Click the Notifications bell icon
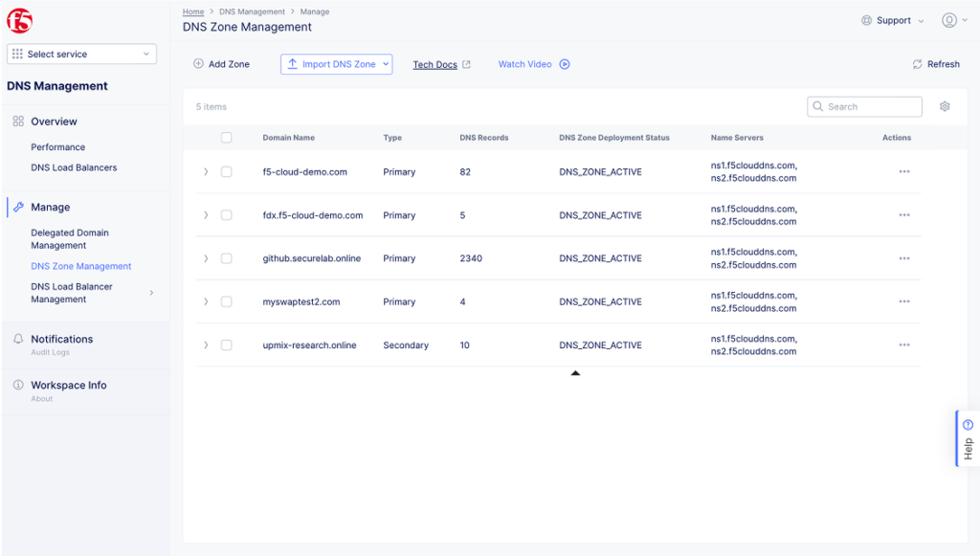 coord(18,339)
